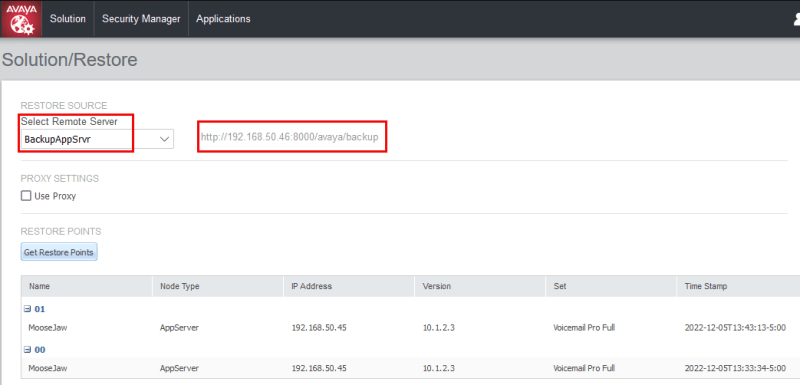Viewport: 800px width, 385px height.
Task: Collapse the 01 restore group
Action: coord(28,309)
